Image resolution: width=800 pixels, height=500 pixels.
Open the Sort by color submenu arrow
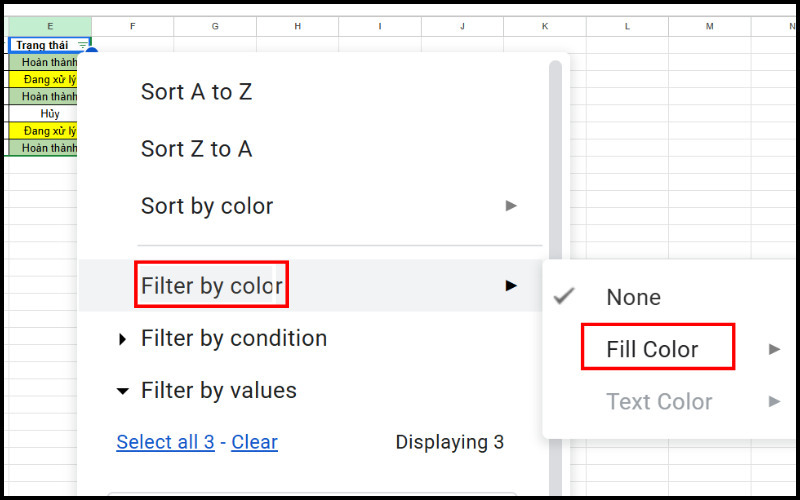click(511, 206)
